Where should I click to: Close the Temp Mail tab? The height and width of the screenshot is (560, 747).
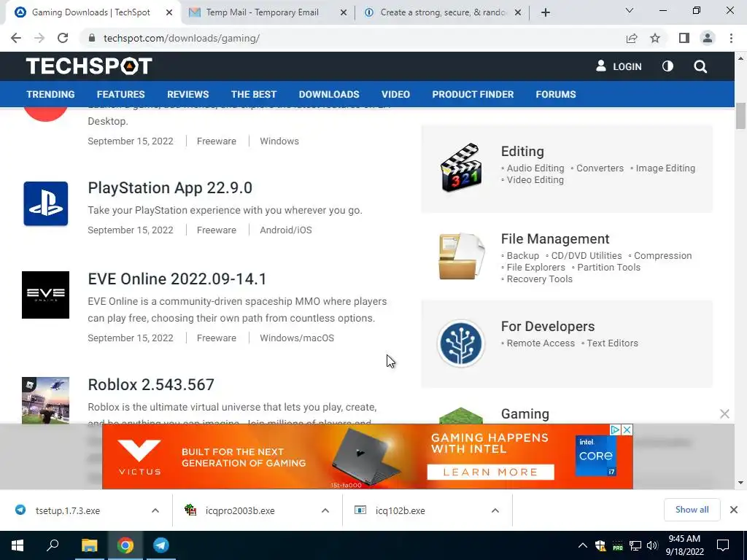pyautogui.click(x=344, y=13)
